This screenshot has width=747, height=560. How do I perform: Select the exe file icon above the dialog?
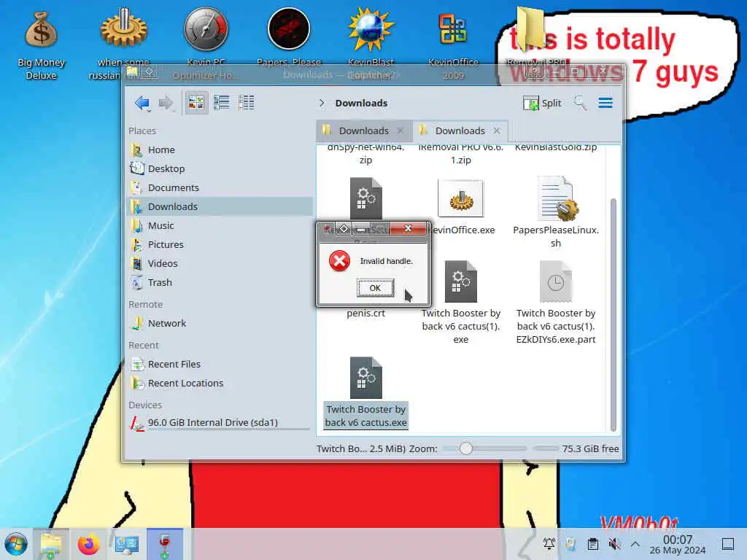(366, 198)
